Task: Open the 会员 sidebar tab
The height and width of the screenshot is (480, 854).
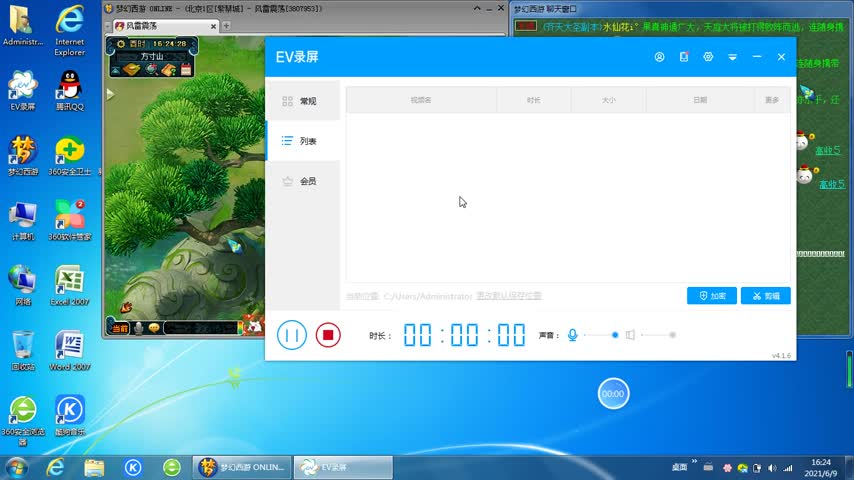Action: coord(303,181)
